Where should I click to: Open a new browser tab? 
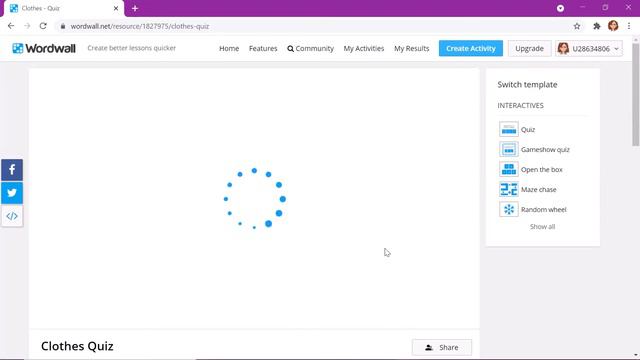(x=135, y=8)
